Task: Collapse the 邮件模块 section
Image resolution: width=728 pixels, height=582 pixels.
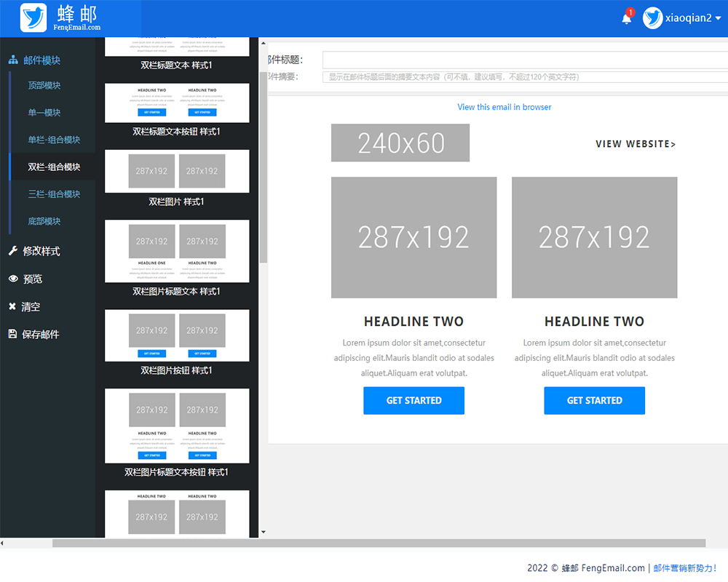Action: click(x=41, y=60)
